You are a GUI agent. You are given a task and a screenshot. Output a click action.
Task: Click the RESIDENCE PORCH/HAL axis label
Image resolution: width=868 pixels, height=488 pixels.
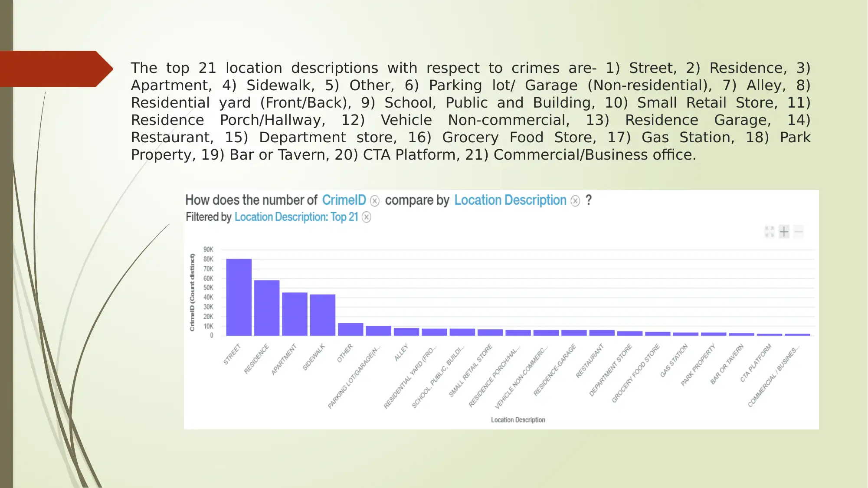coord(494,377)
